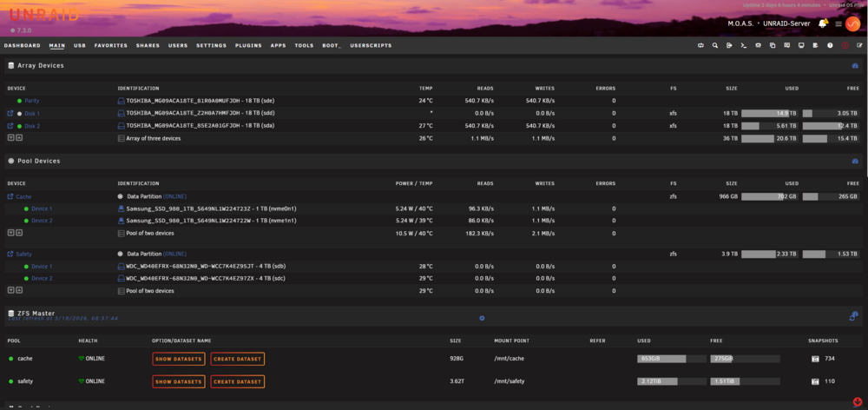Click the orange Unraid account avatar
The width and height of the screenshot is (868, 410).
point(852,23)
